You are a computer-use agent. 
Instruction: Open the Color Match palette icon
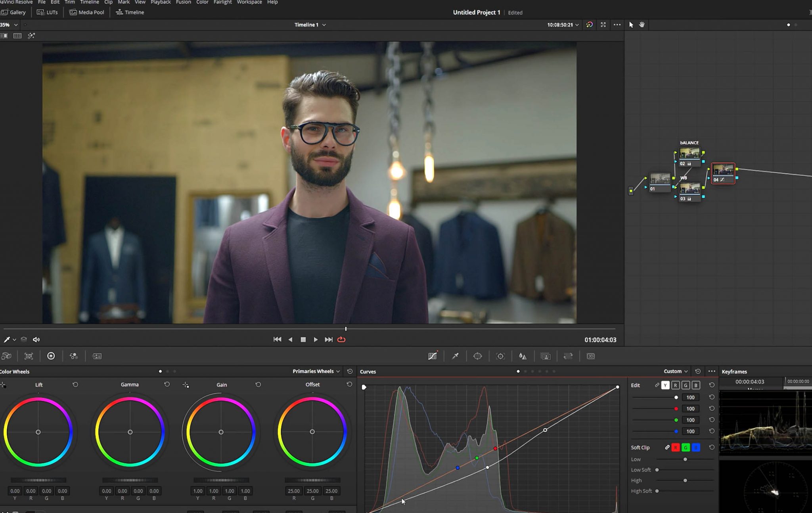click(x=29, y=356)
